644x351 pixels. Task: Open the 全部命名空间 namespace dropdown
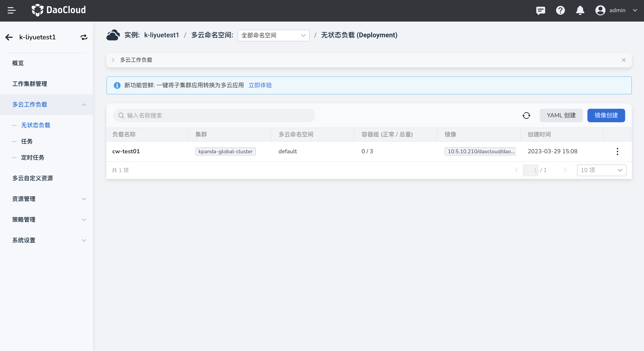pyautogui.click(x=273, y=35)
